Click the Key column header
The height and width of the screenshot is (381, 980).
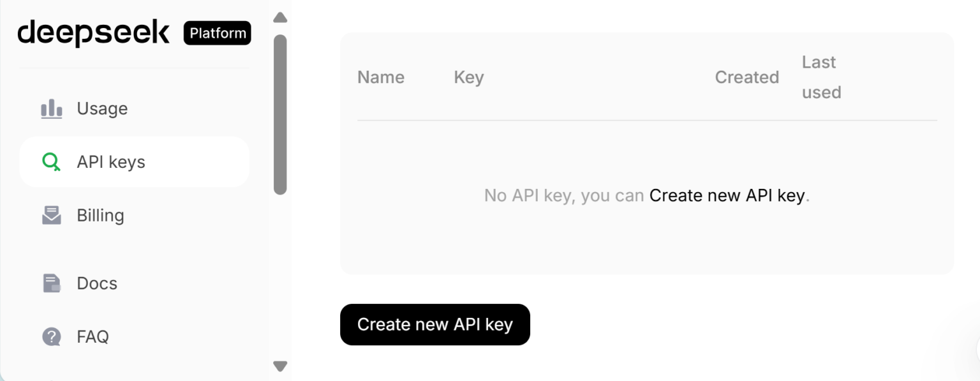(x=468, y=77)
